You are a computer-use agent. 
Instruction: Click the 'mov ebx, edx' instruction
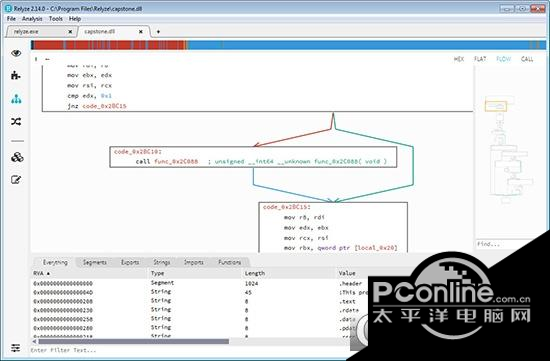click(x=89, y=75)
